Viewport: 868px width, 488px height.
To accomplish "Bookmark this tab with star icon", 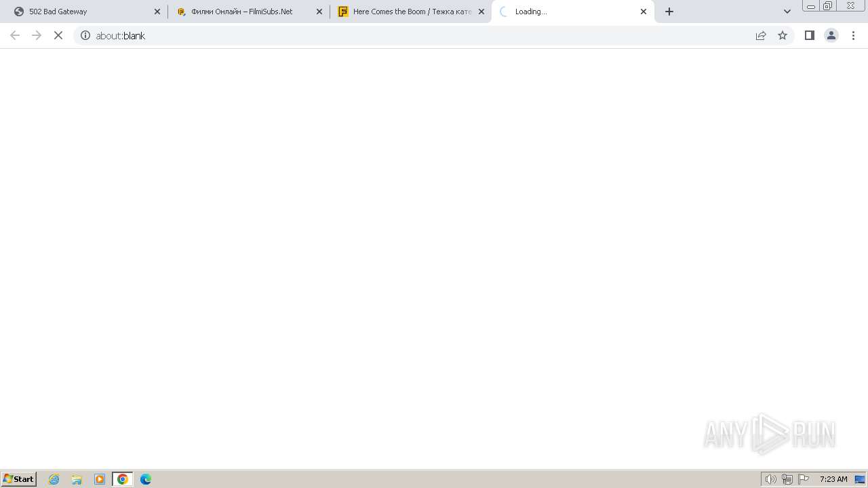I will 783,35.
